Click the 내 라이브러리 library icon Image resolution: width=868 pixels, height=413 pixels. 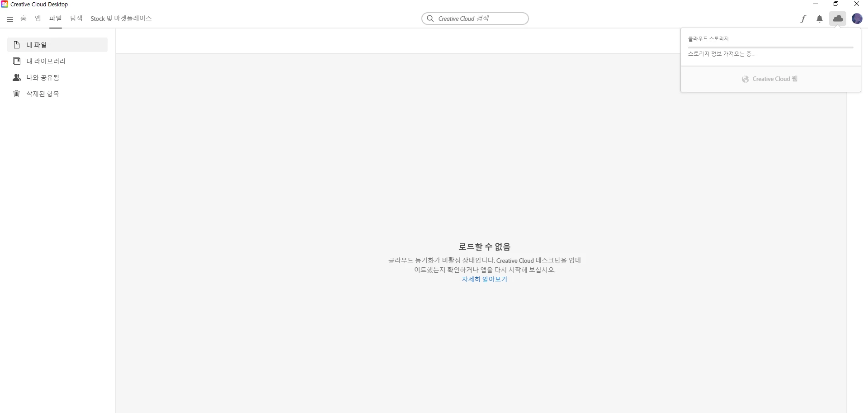coord(17,61)
